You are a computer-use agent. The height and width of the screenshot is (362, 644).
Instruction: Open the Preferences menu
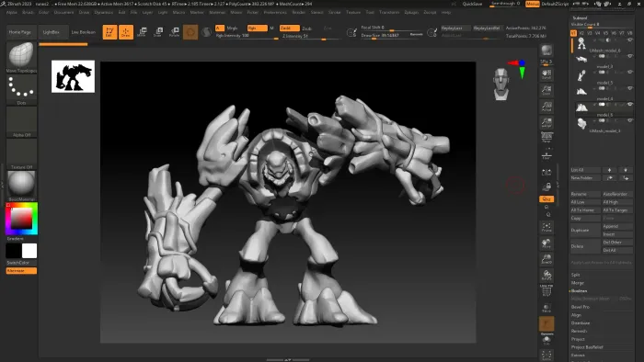[275, 12]
